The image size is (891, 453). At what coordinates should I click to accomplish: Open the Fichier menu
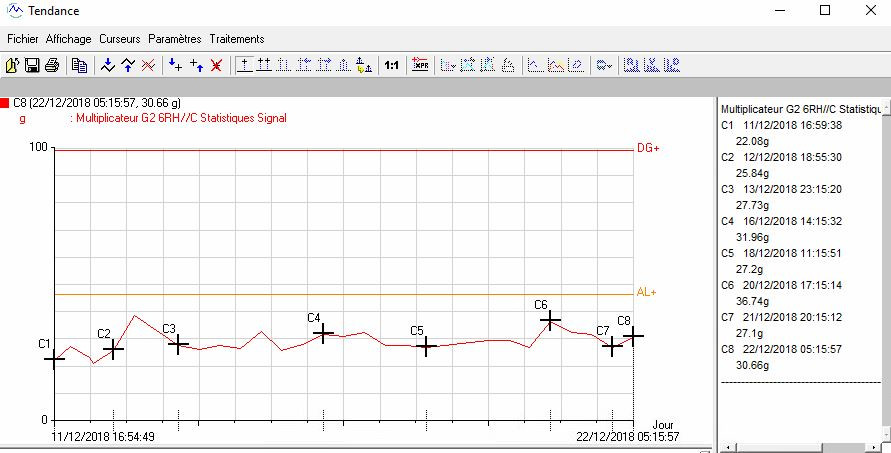(23, 39)
